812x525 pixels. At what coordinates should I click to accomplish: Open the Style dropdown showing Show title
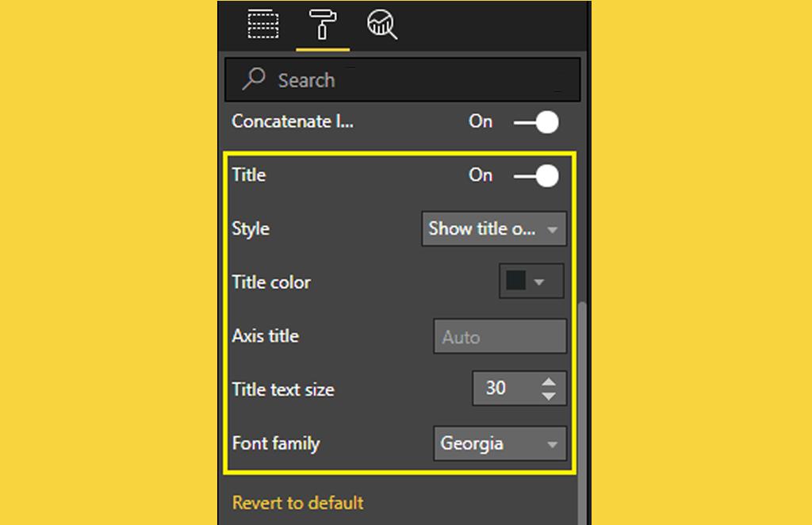tap(494, 228)
